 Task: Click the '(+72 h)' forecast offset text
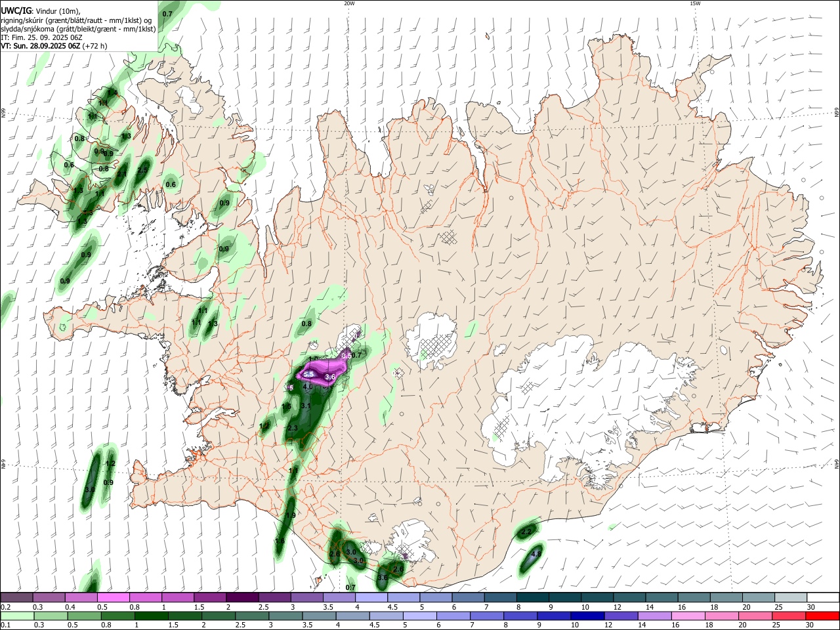pos(95,46)
